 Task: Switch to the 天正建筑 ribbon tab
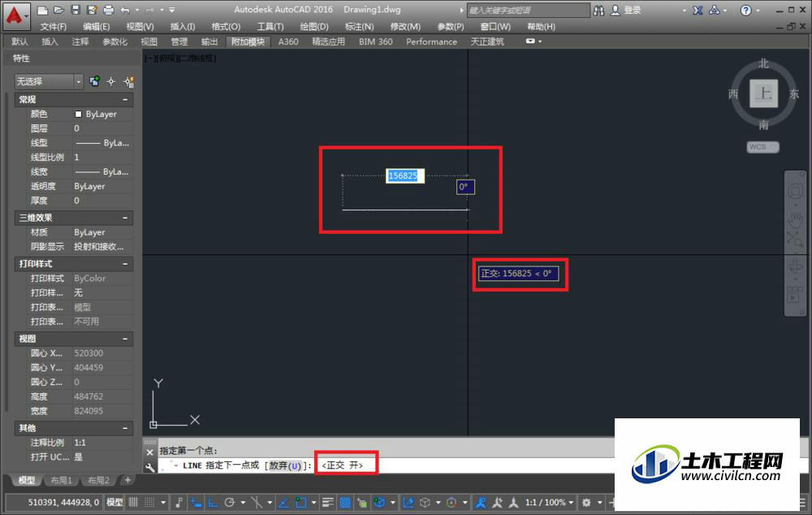(487, 41)
